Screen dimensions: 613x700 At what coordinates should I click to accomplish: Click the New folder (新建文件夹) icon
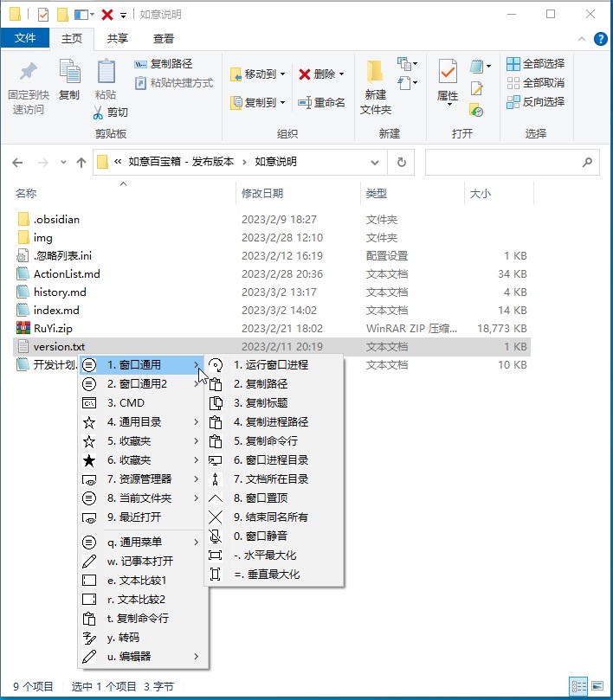375,72
